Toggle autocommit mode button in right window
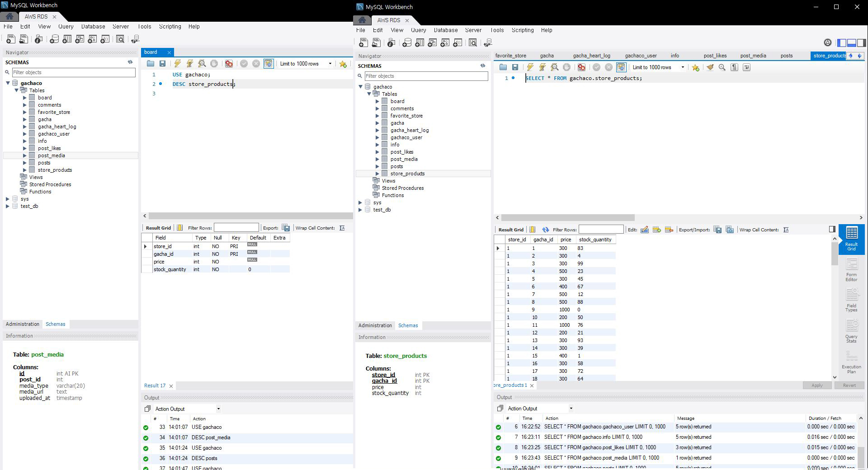This screenshot has height=470, width=868. click(621, 67)
